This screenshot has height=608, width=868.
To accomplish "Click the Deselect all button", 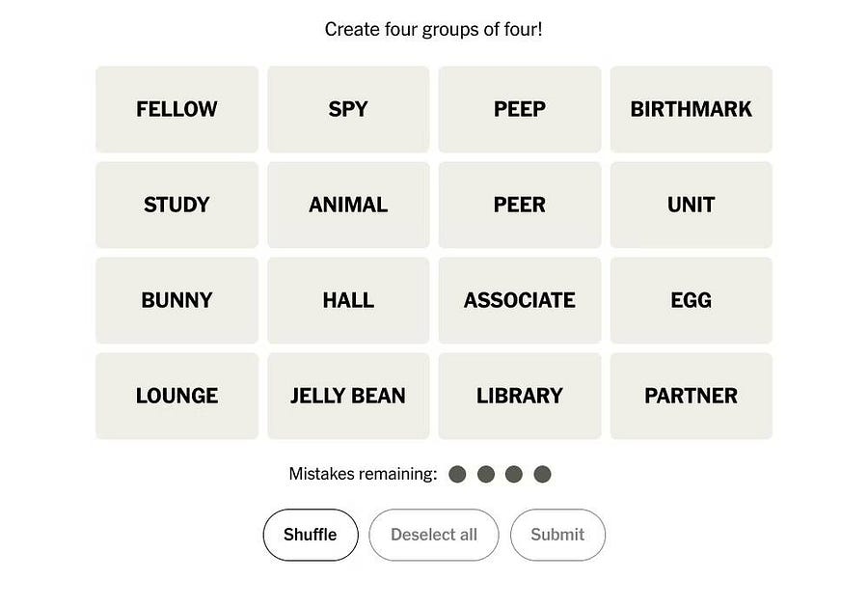I will [x=433, y=535].
